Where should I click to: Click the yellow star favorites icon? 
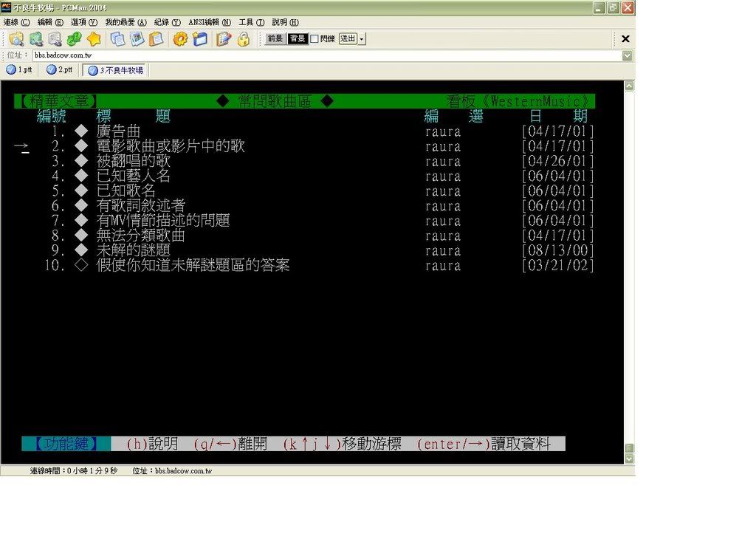tap(94, 39)
